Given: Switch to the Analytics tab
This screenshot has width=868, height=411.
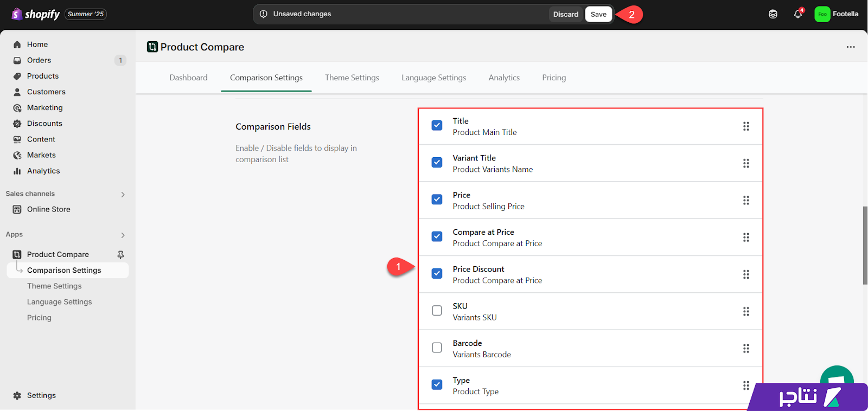Looking at the screenshot, I should pos(504,78).
